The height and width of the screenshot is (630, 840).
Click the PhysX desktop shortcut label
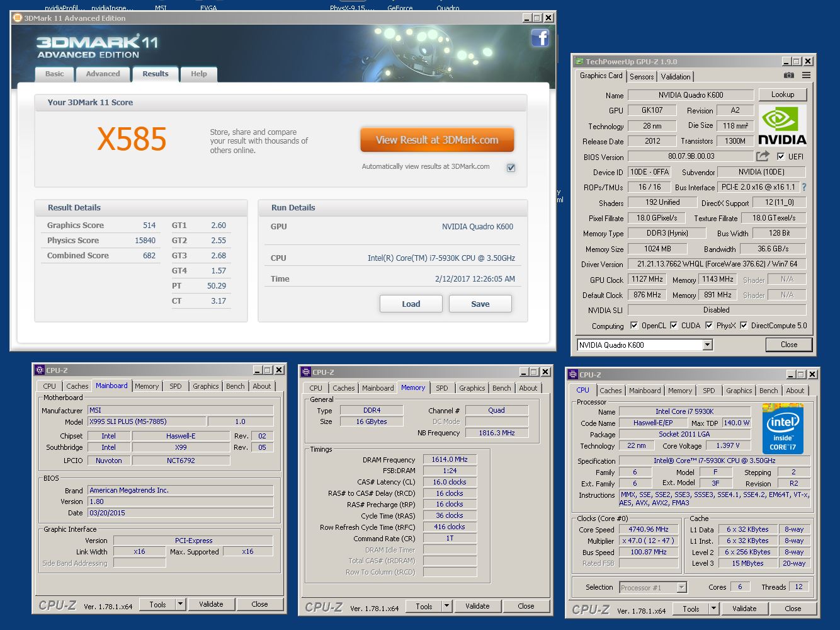pos(351,8)
